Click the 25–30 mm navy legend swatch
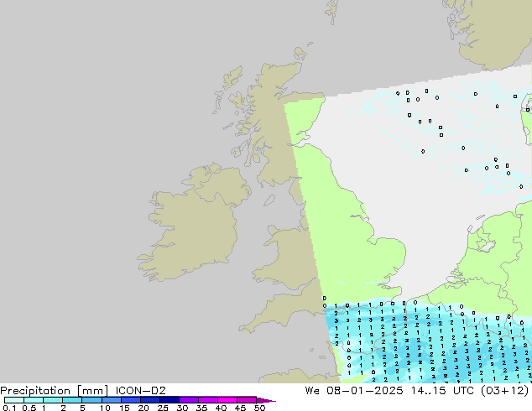 tap(170, 400)
